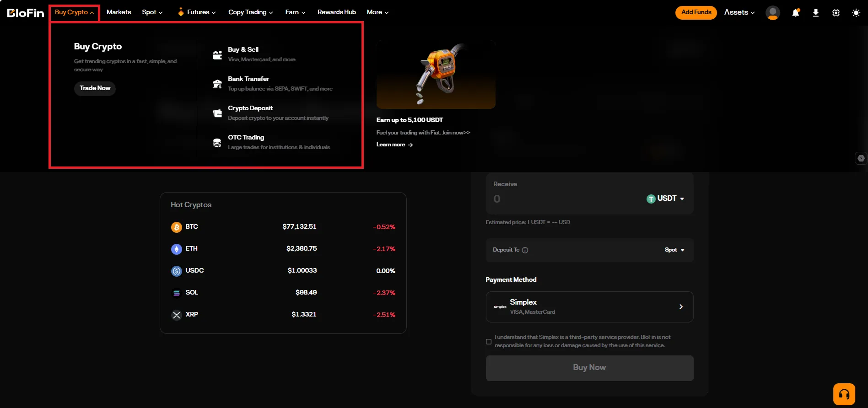
Task: Expand the Futures menu
Action: coord(197,12)
